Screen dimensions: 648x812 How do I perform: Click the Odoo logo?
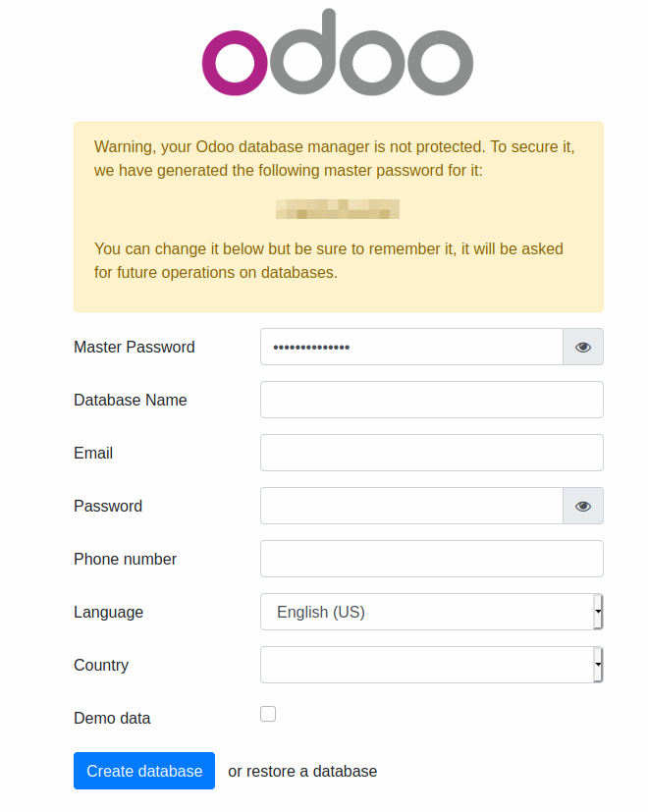[338, 54]
